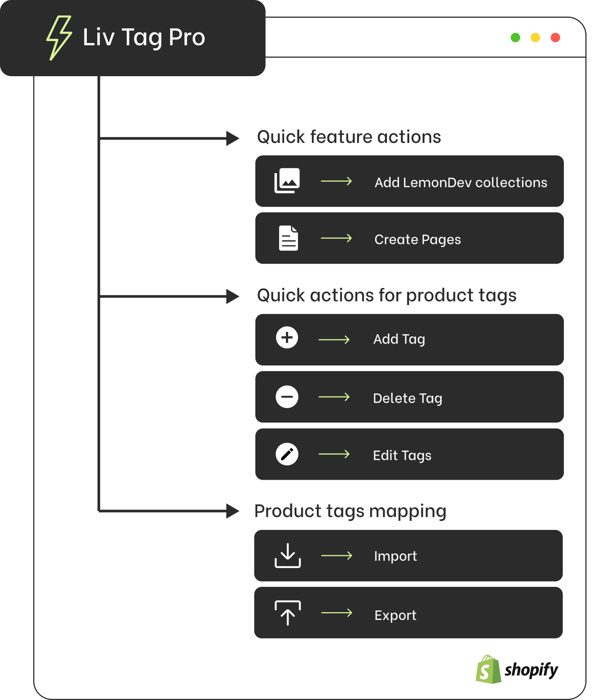Click the pencil edit icon

pos(287,454)
